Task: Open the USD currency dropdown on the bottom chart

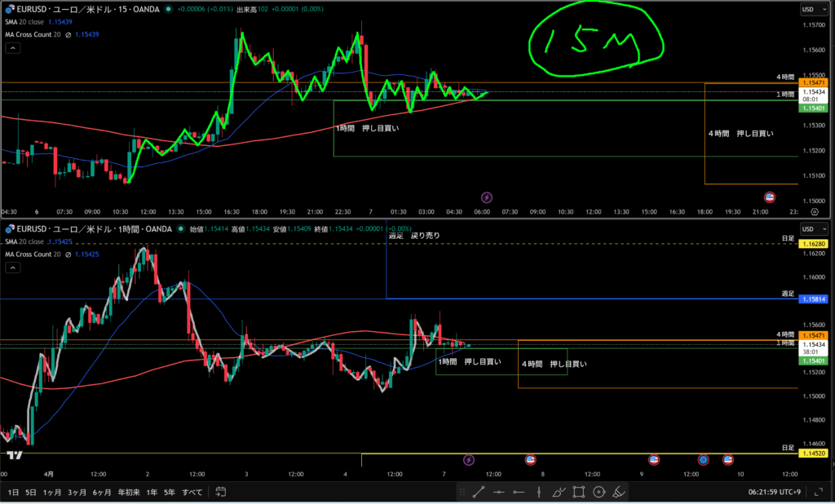Action: (x=811, y=229)
